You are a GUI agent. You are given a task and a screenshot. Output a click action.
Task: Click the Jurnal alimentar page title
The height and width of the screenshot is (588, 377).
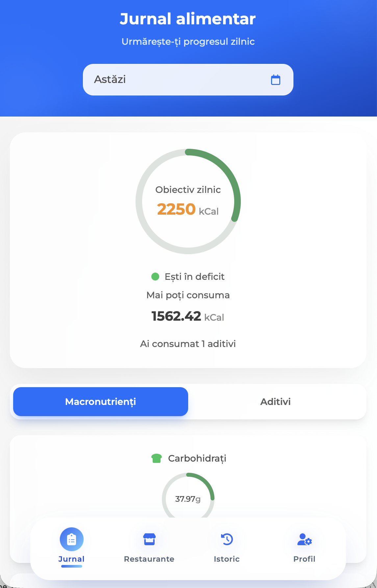(x=188, y=19)
